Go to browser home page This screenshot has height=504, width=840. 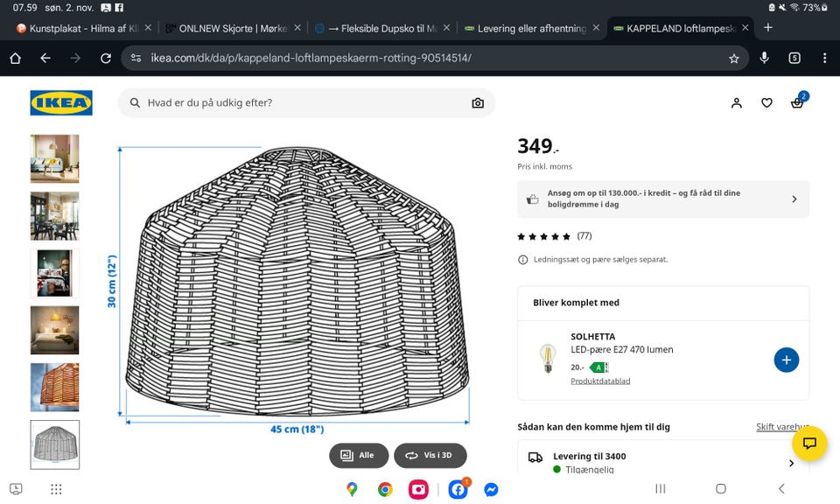15,59
